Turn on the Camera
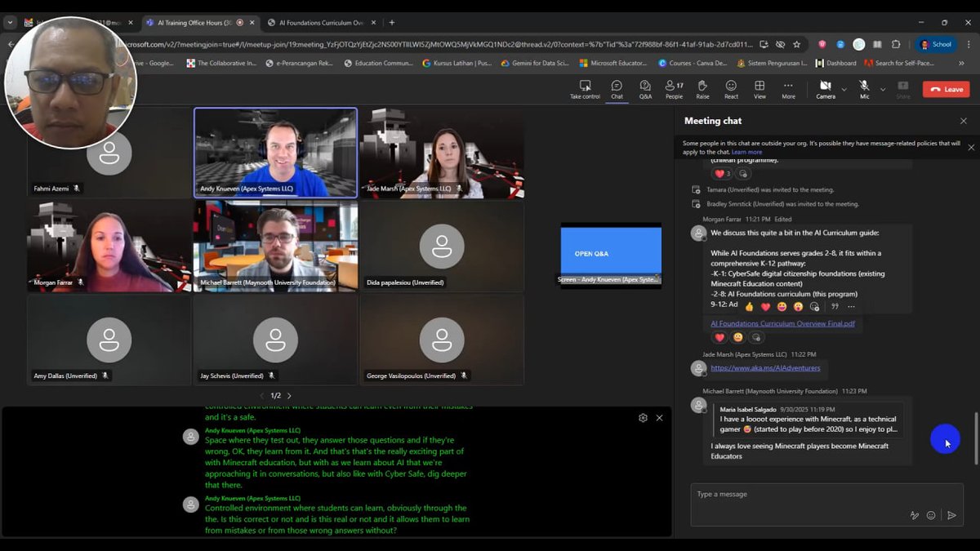Viewport: 980px width, 551px height. pos(825,90)
